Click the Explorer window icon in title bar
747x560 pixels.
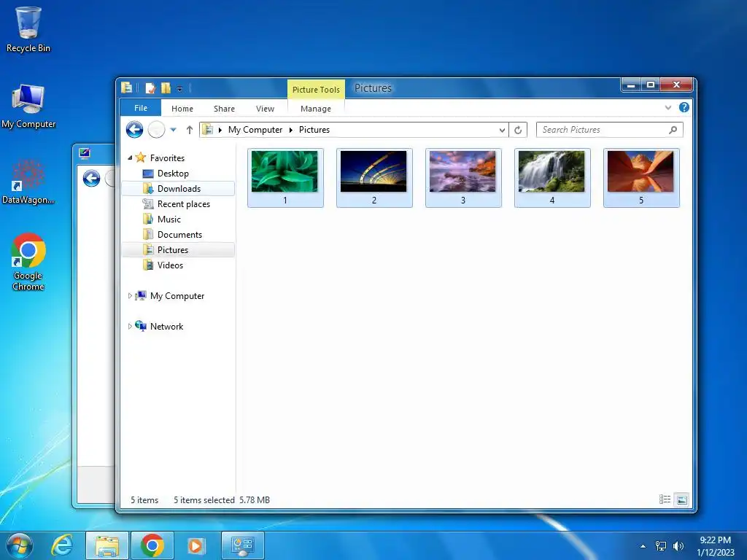coord(127,87)
